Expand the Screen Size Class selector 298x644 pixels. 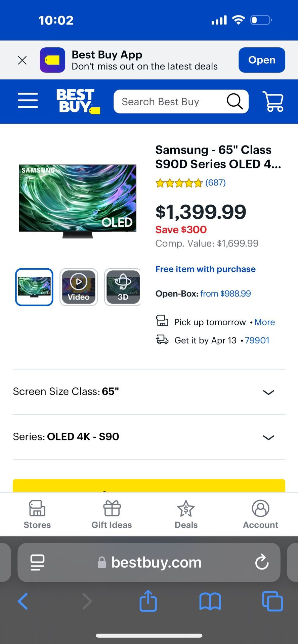coord(268,392)
